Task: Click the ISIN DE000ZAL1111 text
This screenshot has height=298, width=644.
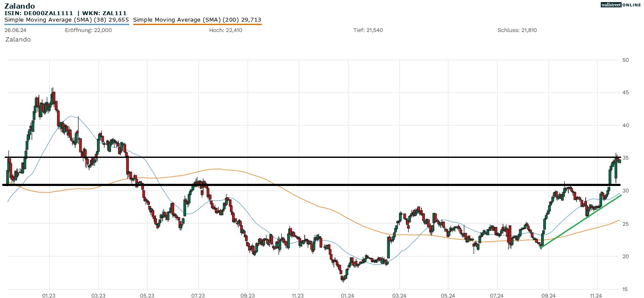Action: click(38, 13)
